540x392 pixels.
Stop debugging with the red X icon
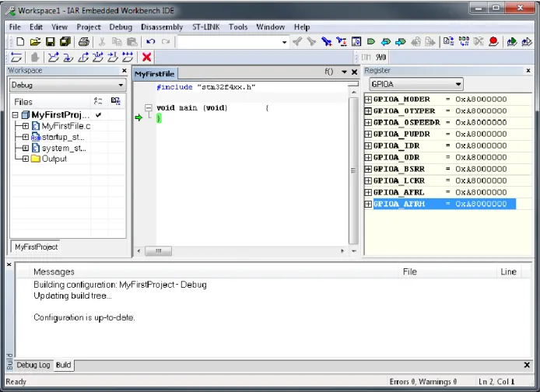click(x=147, y=57)
